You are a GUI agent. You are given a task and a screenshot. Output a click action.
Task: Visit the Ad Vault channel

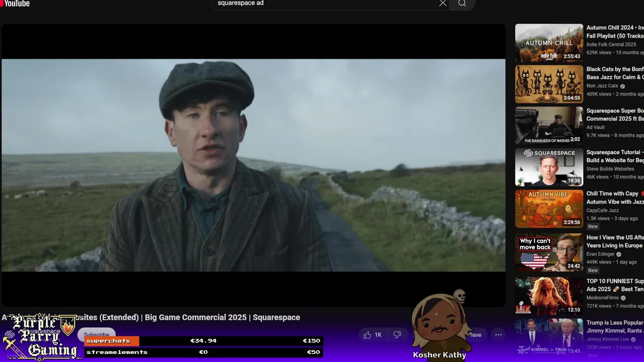point(596,127)
